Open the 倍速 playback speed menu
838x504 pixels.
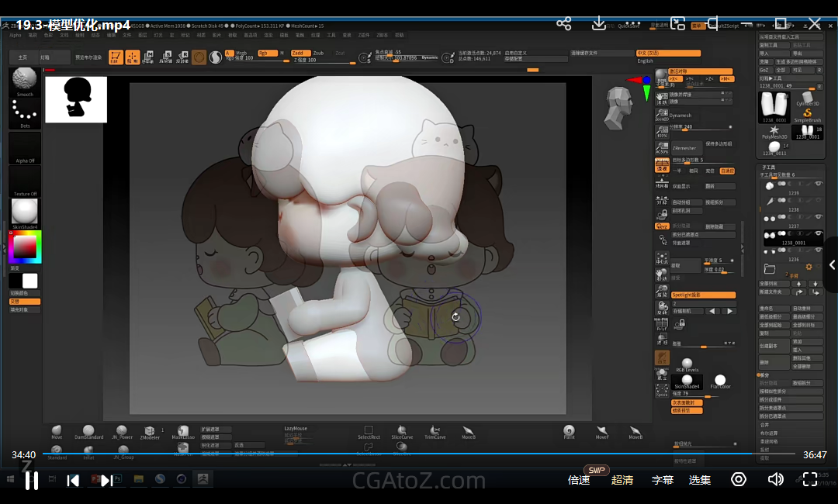[579, 480]
